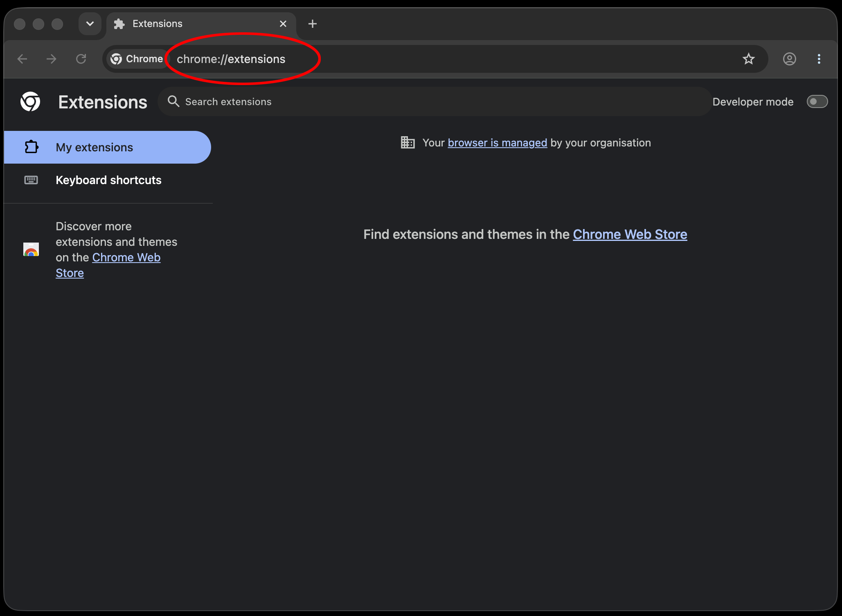This screenshot has height=616, width=842.
Task: Click the puzzle piece My extensions icon
Action: click(x=31, y=147)
